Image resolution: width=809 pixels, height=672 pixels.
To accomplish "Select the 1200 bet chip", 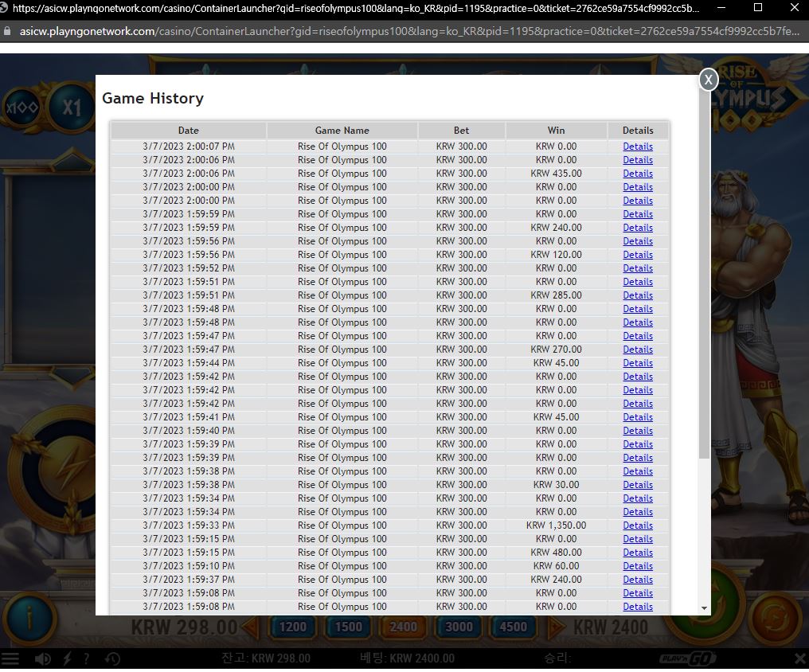I will click(292, 627).
